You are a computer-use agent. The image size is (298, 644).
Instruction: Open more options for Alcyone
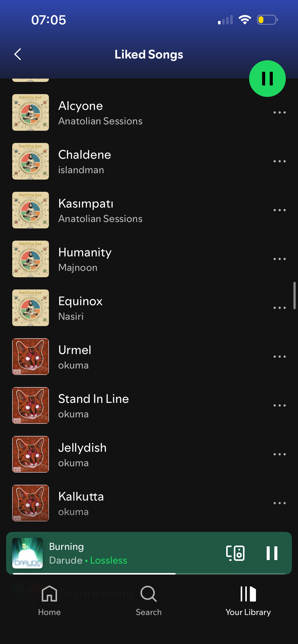pyautogui.click(x=280, y=112)
